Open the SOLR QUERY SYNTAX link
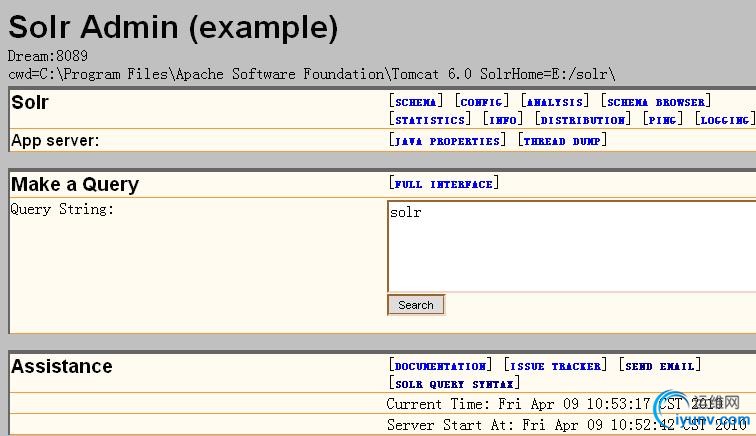The height and width of the screenshot is (436, 756). pyautogui.click(x=454, y=384)
